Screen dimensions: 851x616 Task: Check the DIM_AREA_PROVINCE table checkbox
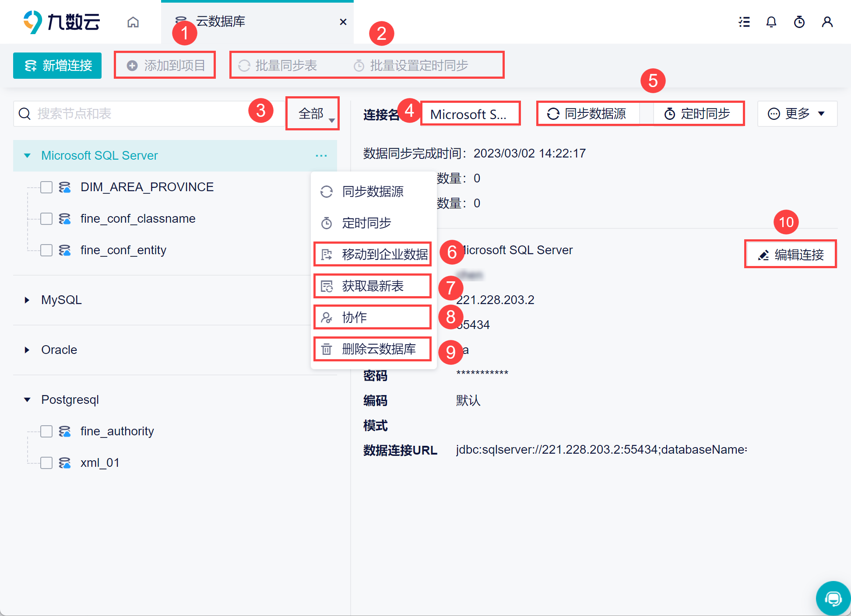46,187
